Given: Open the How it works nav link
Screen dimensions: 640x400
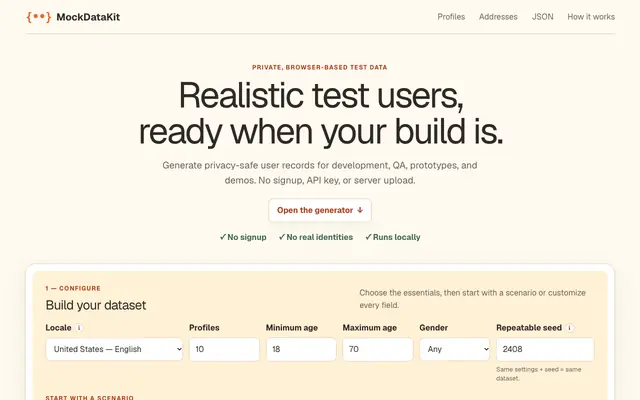Looking at the screenshot, I should (x=591, y=17).
